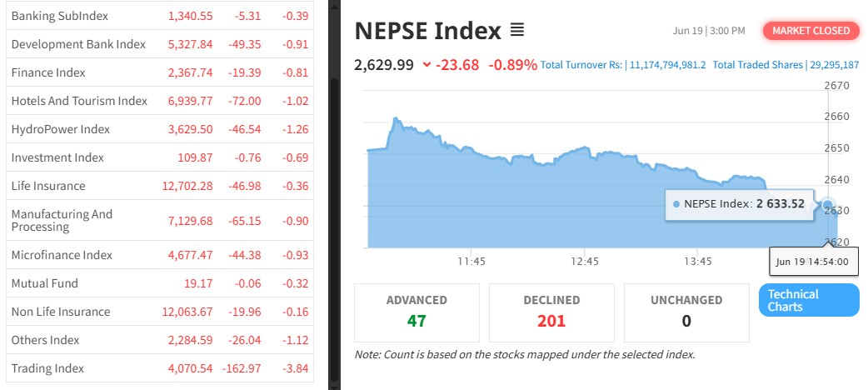The width and height of the screenshot is (868, 390).
Task: Select Manufacturing And Processing index
Action: [62, 221]
